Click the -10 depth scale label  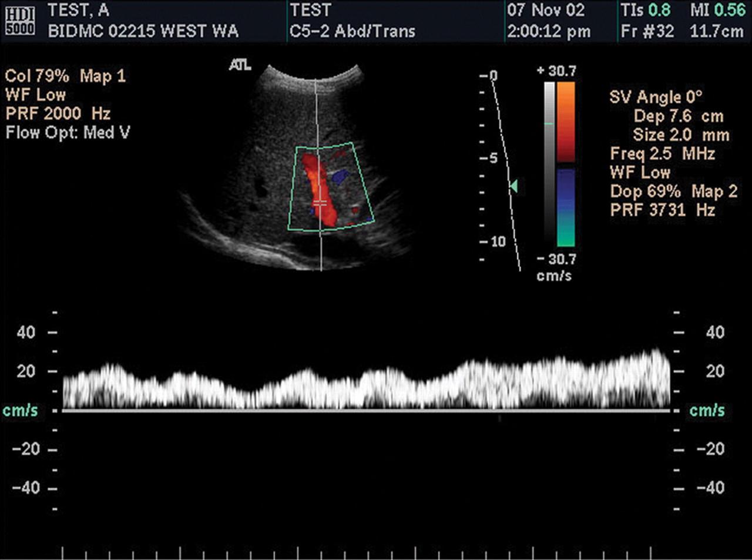pos(492,242)
